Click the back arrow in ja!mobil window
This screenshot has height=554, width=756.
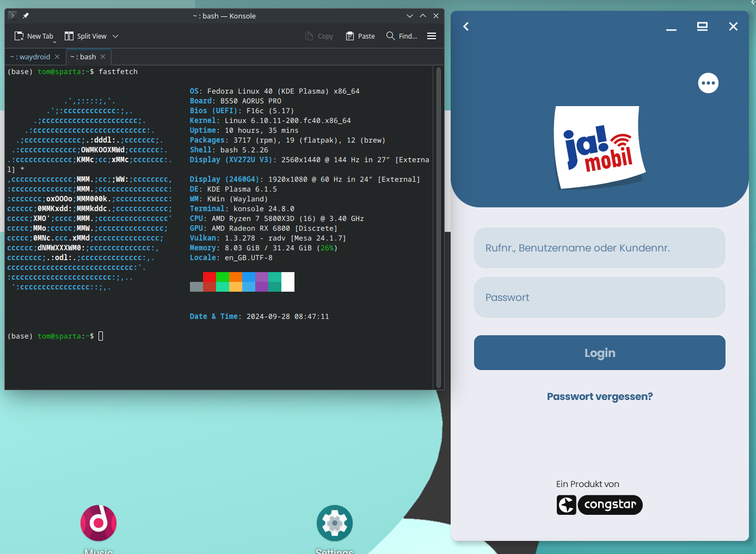pyautogui.click(x=466, y=26)
